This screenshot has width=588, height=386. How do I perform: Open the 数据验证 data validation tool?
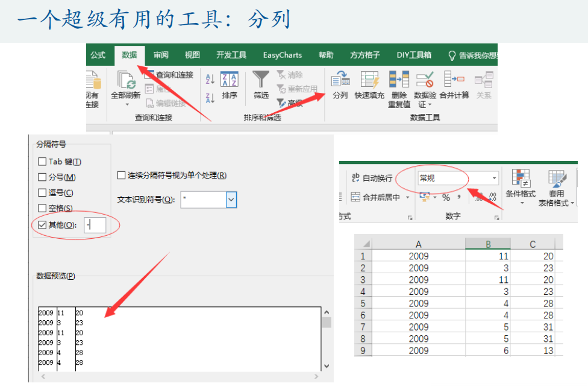pos(425,80)
